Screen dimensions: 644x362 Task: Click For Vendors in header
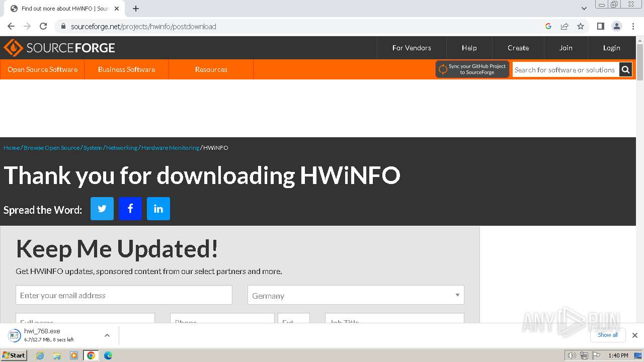point(412,48)
